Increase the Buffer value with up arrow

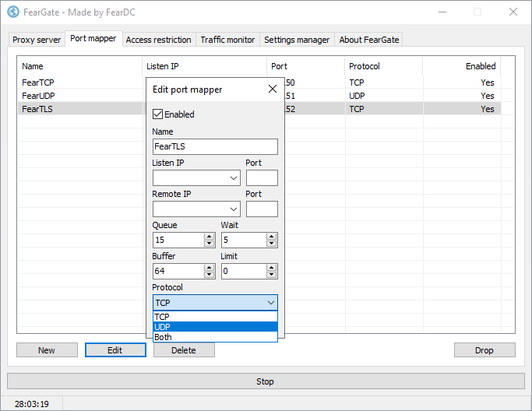210,268
